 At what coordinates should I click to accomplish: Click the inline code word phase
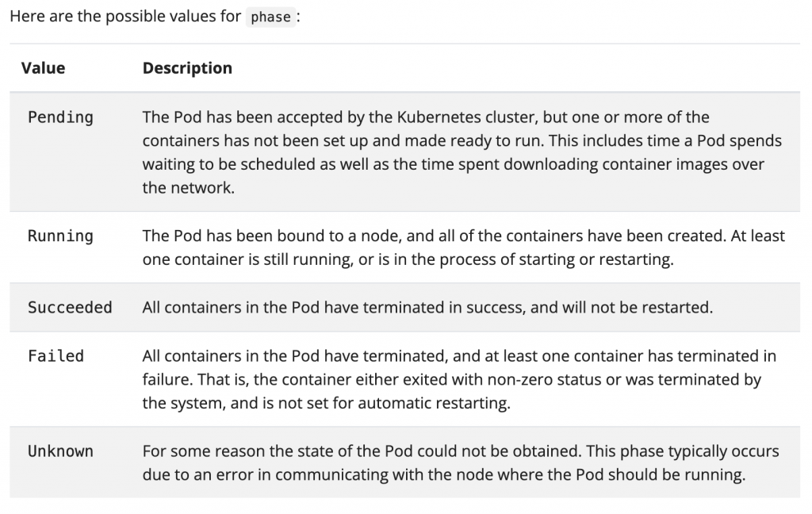[x=270, y=17]
